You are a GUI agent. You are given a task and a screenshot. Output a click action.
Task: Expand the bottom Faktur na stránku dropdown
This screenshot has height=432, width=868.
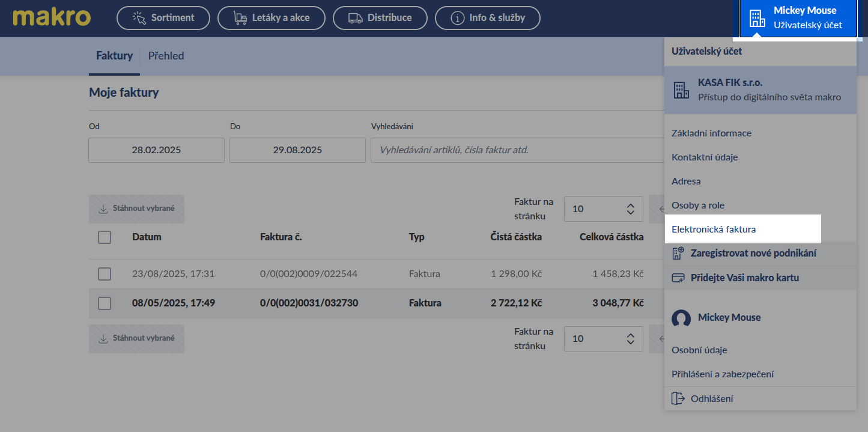point(603,339)
